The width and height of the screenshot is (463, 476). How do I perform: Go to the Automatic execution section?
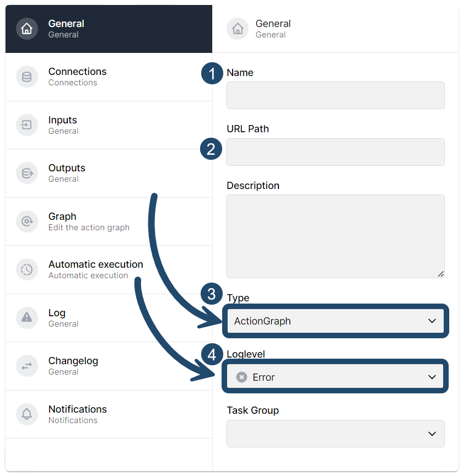coord(109,269)
